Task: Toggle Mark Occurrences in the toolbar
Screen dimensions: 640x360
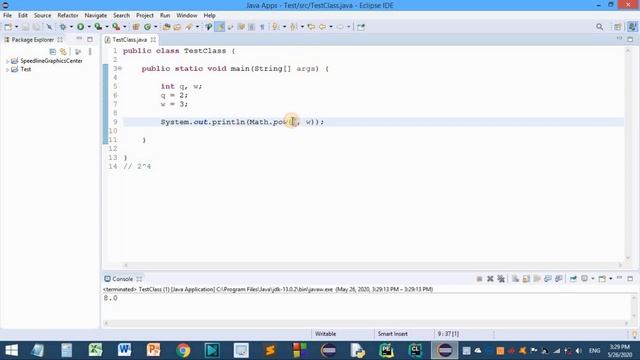Action: tap(220, 27)
